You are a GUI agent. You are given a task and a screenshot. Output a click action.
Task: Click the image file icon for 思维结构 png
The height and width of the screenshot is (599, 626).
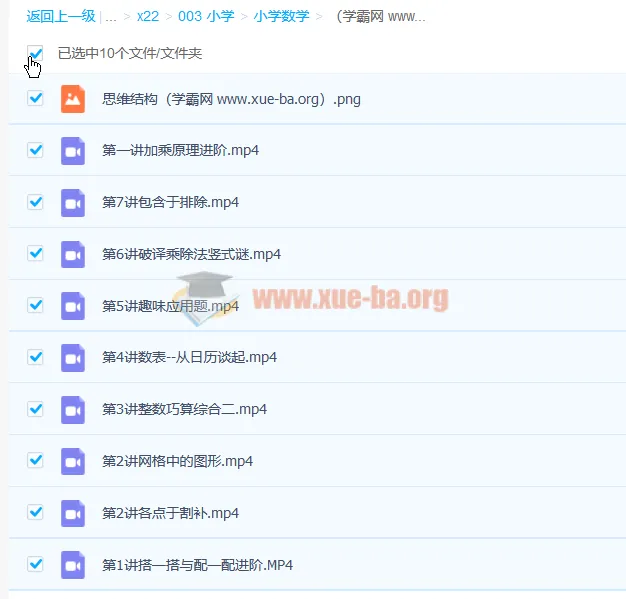point(72,98)
